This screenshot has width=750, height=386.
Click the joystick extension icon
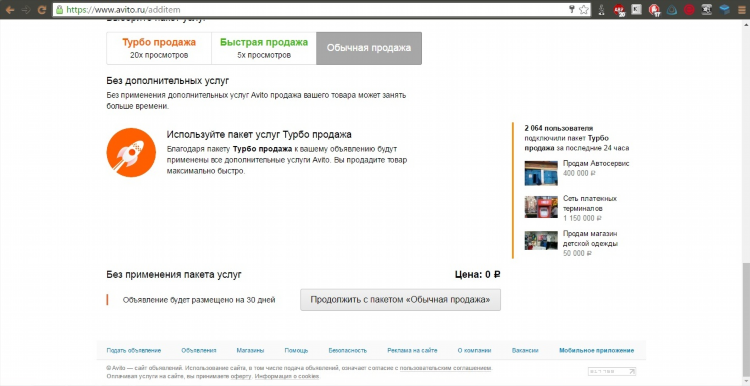click(602, 9)
